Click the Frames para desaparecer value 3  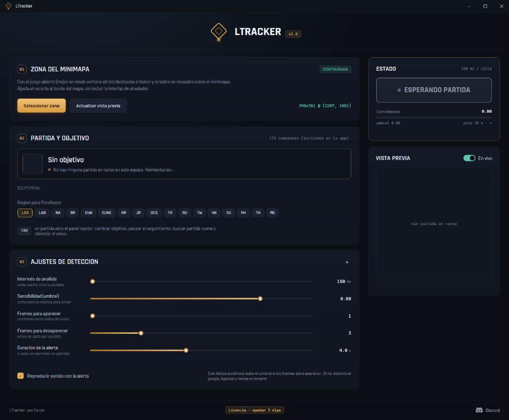tap(350, 333)
